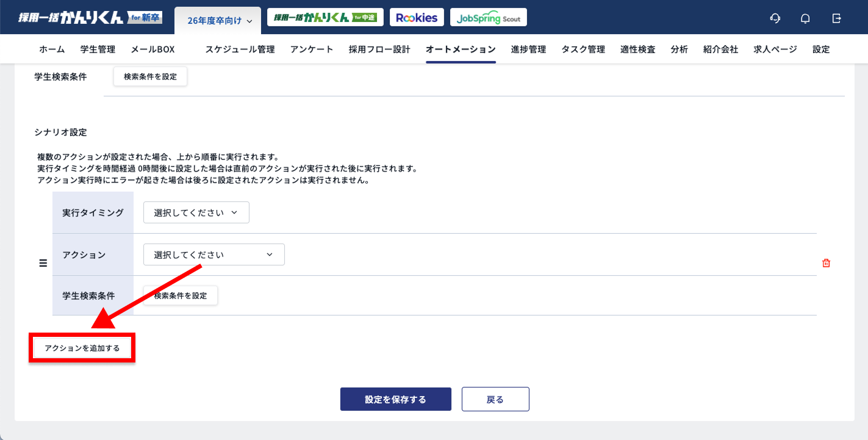Grab the action row drag handle

pyautogui.click(x=43, y=263)
